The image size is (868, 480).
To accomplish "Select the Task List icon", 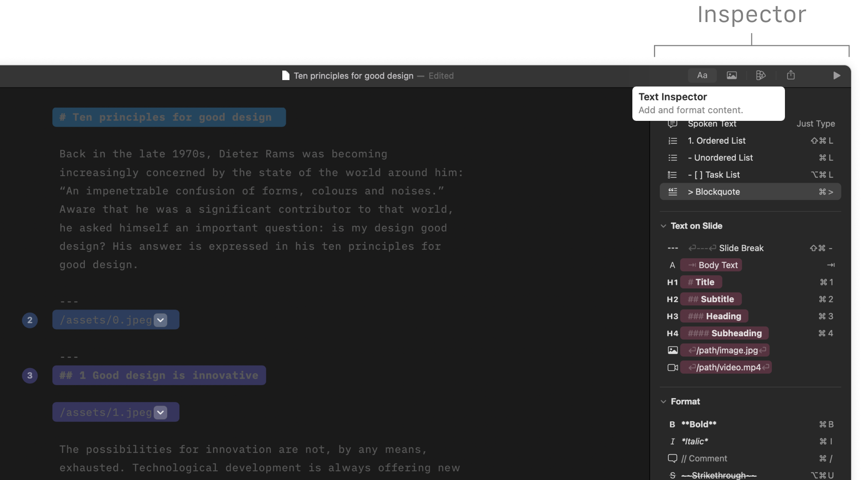I will (x=673, y=174).
